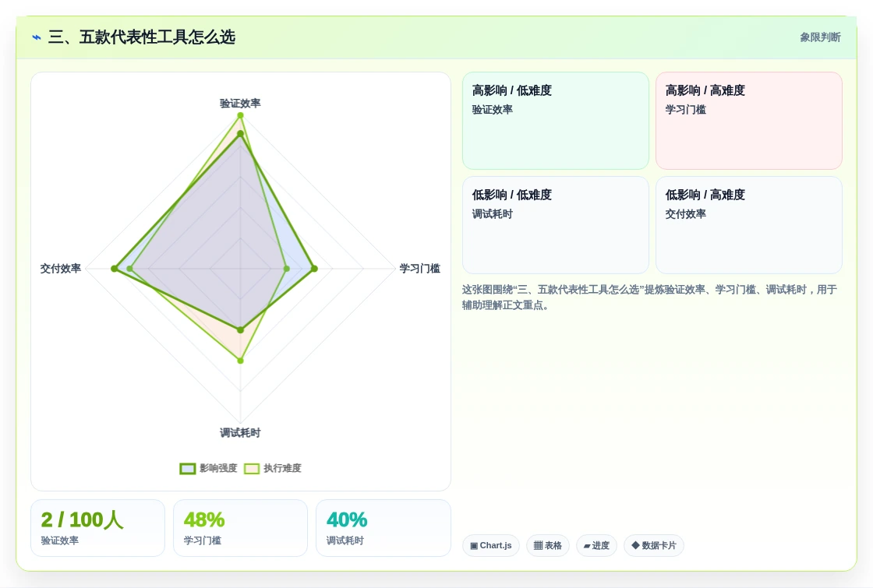873x588 pixels.
Task: Open the 低影响 / 高难度 quadrant card
Action: [x=749, y=225]
